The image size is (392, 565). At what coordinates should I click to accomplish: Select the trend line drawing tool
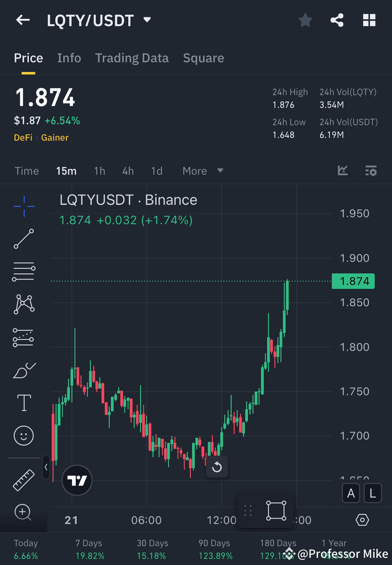(24, 239)
